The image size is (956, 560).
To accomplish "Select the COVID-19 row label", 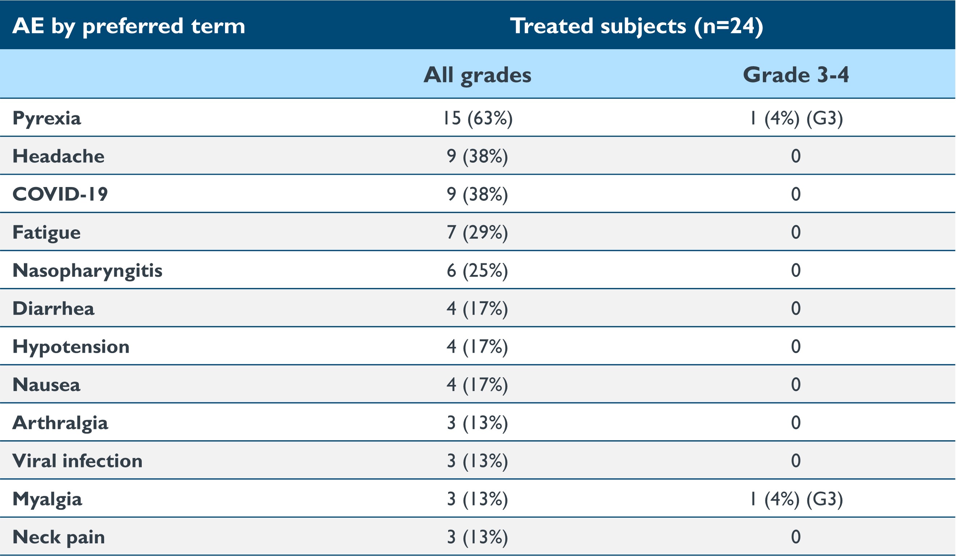I will pyautogui.click(x=60, y=194).
